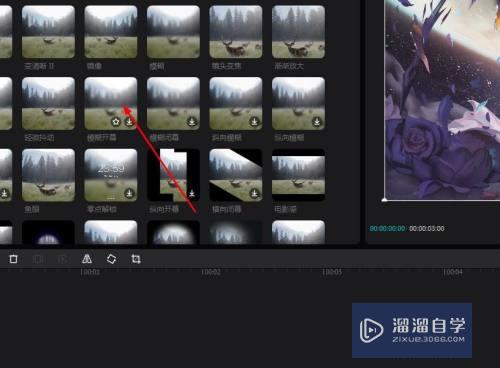The width and height of the screenshot is (500, 368).
Task: Download the 斜向模糊 effect
Action: tap(254, 122)
